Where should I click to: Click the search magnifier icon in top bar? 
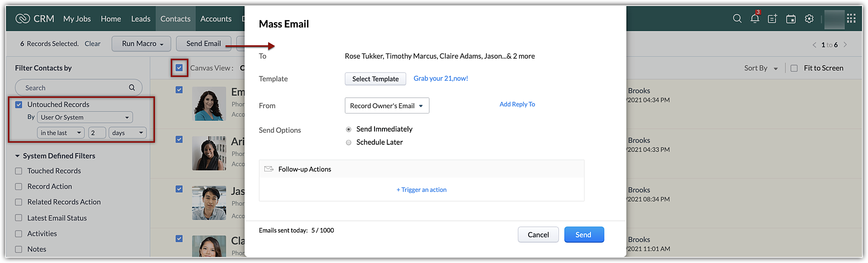click(737, 19)
